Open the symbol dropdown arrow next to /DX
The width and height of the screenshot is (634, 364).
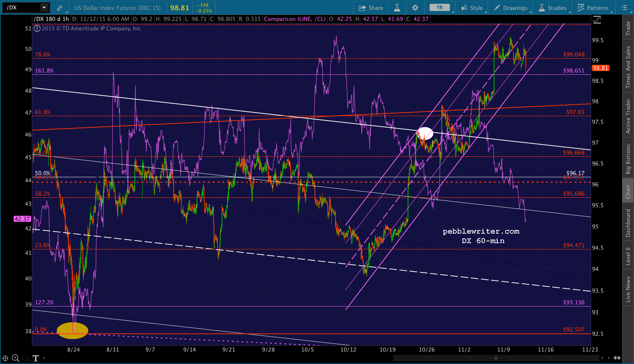[x=44, y=7]
